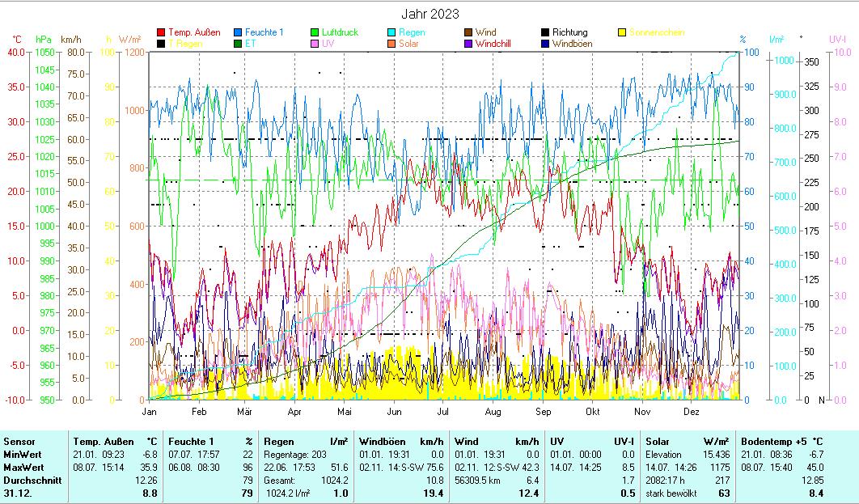Click the 'Windchill' legend label
Image resolution: width=859 pixels, height=504 pixels.
pyautogui.click(x=493, y=44)
